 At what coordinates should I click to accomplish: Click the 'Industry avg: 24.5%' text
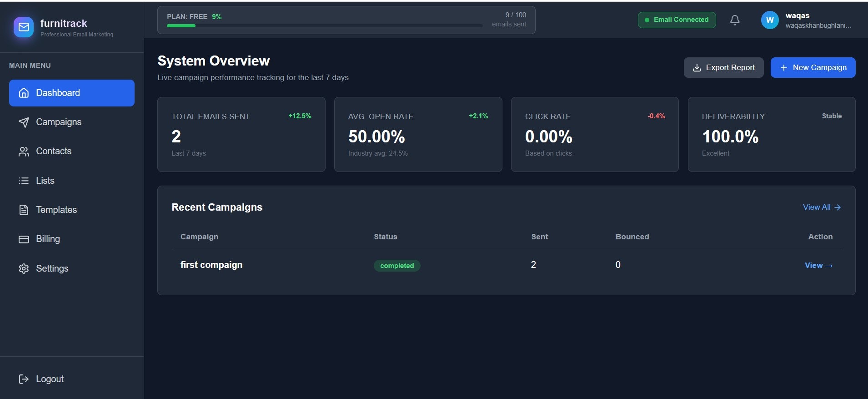pyautogui.click(x=378, y=153)
